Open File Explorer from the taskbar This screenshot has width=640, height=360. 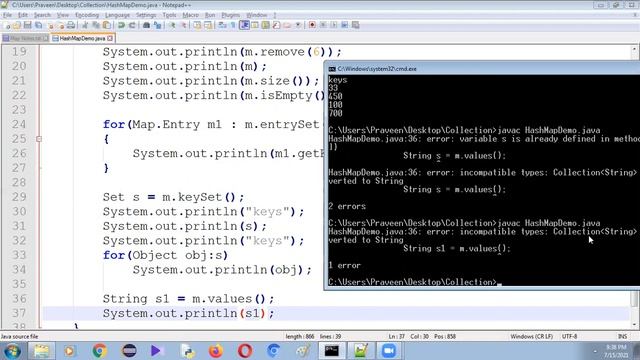point(41,351)
